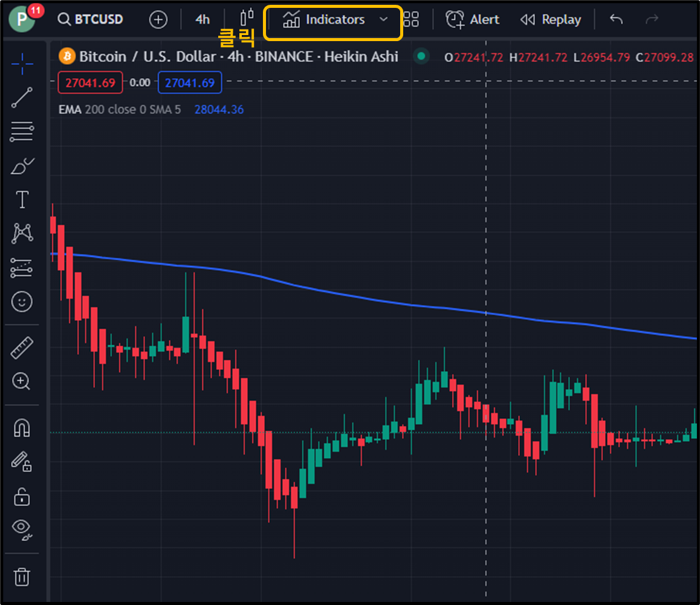The image size is (700, 605).
Task: Open the Fibonacci retracement tools
Action: click(22, 132)
